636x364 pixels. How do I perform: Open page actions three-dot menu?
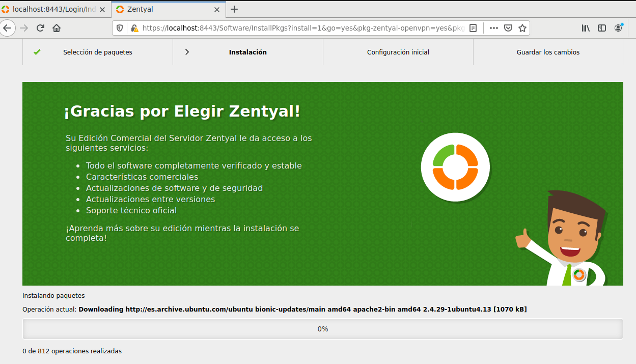[x=493, y=28]
